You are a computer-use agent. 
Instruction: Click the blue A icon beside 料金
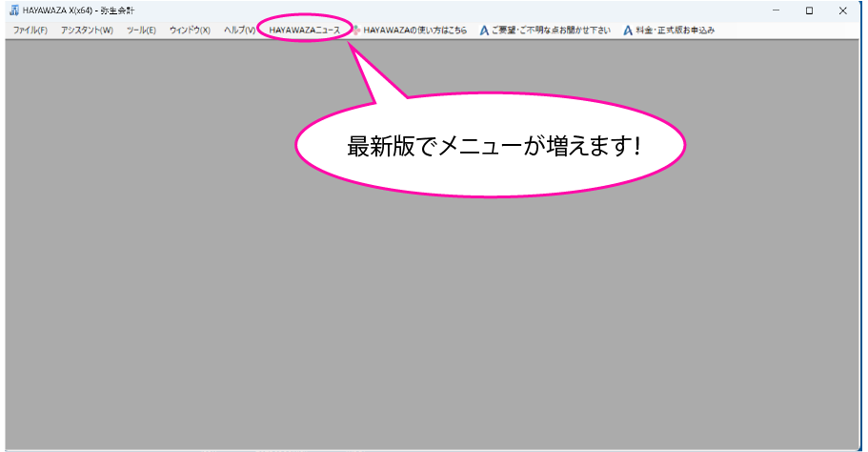click(x=628, y=31)
